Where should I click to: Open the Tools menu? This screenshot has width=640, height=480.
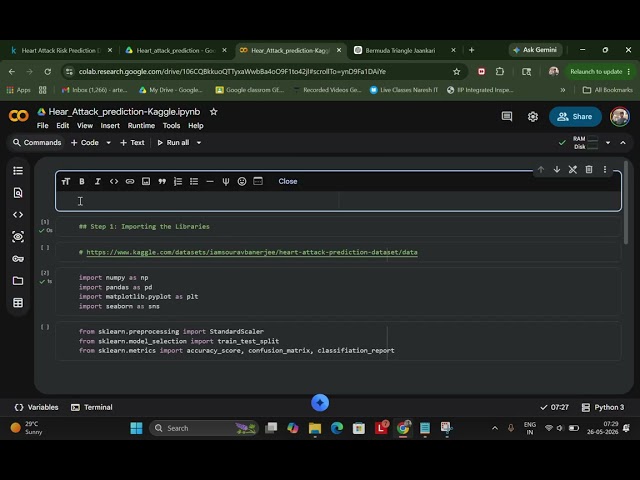tap(171, 126)
